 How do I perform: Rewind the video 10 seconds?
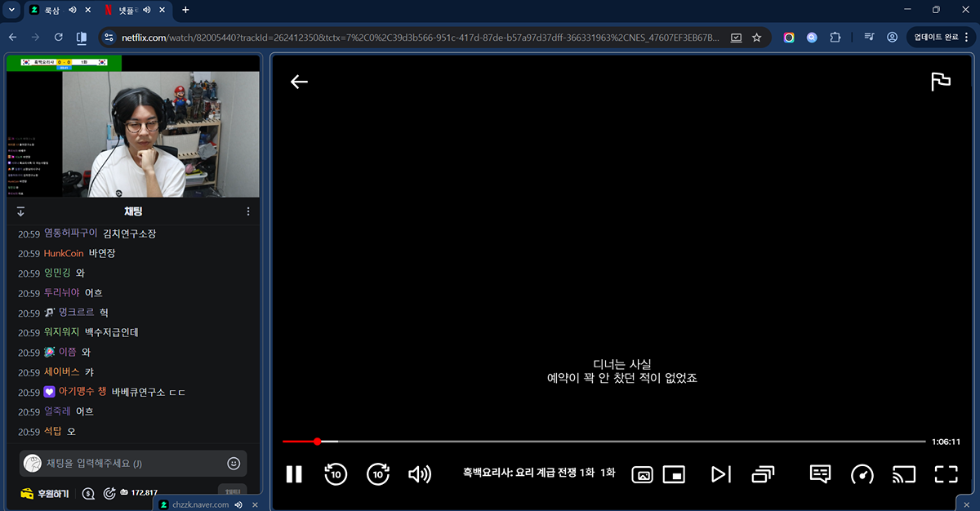click(x=336, y=474)
